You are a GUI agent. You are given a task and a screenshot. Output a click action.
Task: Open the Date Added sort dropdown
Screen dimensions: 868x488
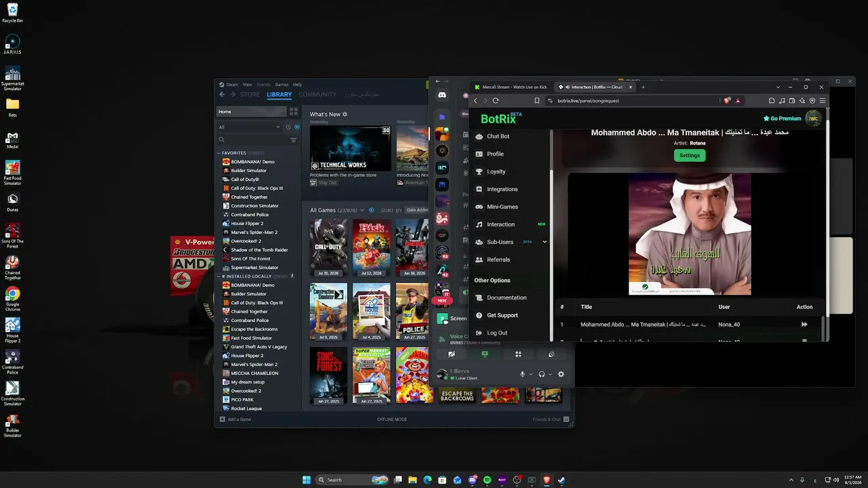416,210
